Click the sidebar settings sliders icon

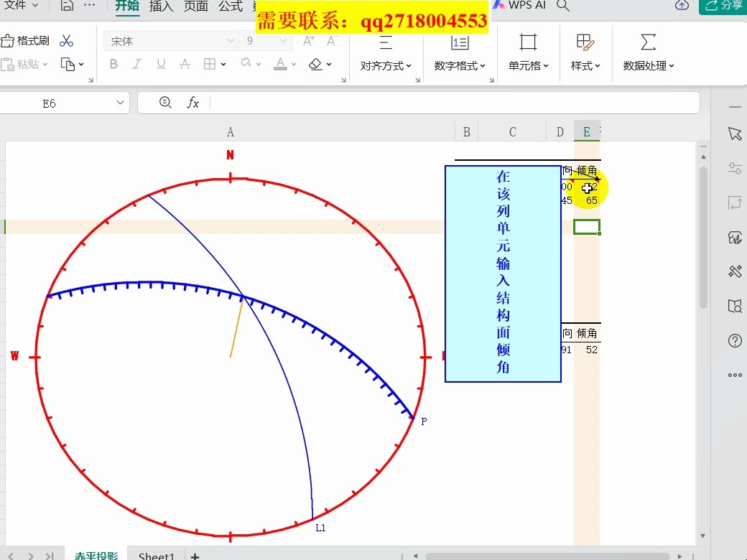pyautogui.click(x=735, y=167)
